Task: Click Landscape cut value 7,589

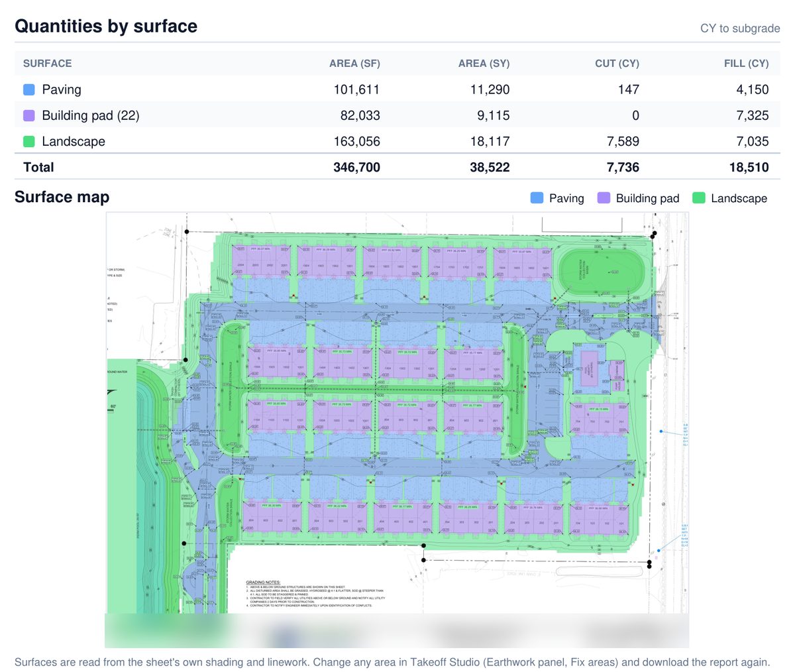Action: click(x=623, y=141)
